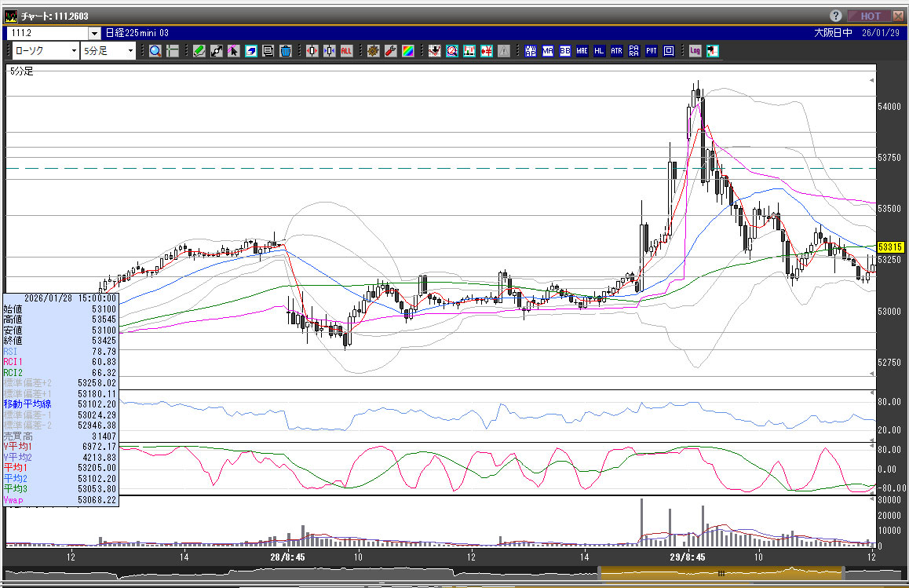Toggle the Log scale button
The width and height of the screenshot is (909, 588).
[695, 51]
